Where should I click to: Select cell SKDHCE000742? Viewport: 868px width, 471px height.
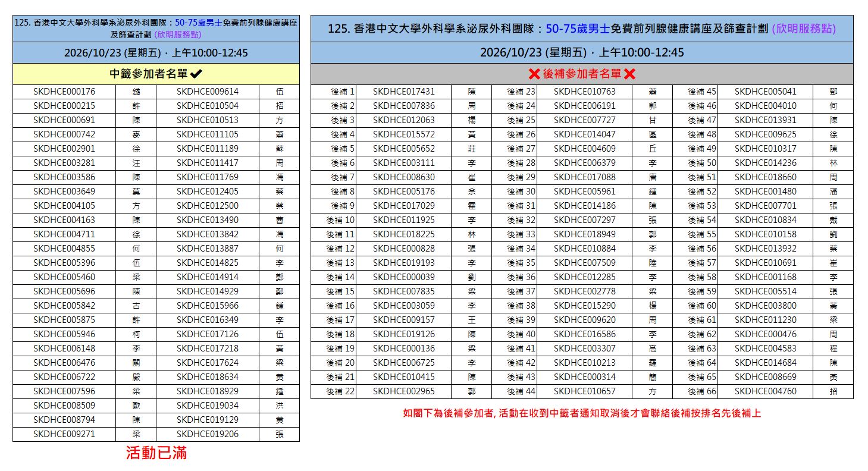tap(64, 134)
